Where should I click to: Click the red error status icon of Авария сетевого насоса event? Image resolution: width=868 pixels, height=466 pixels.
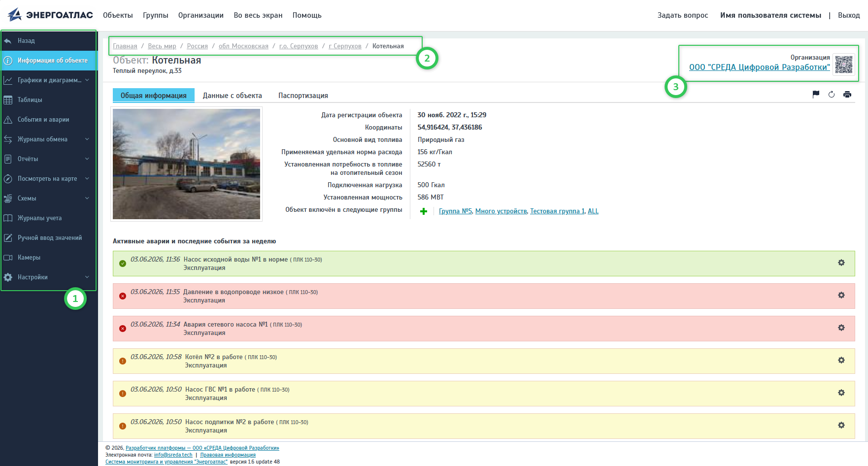[123, 329]
